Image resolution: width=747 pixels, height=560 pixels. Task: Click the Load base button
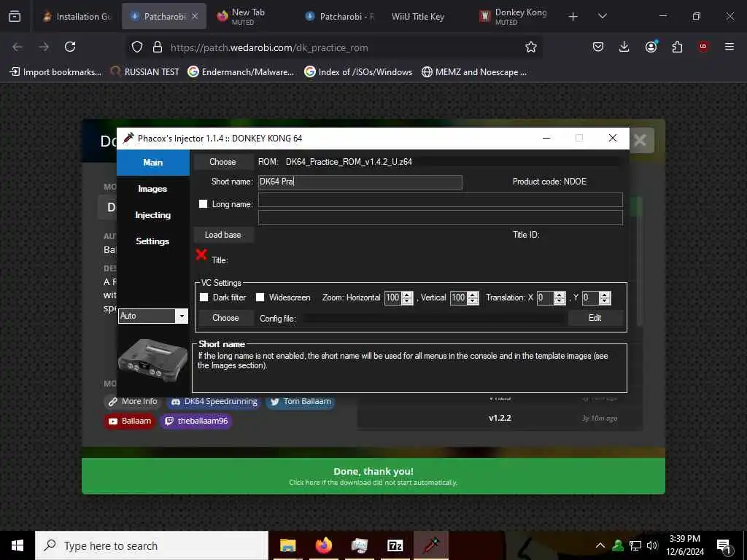click(223, 235)
